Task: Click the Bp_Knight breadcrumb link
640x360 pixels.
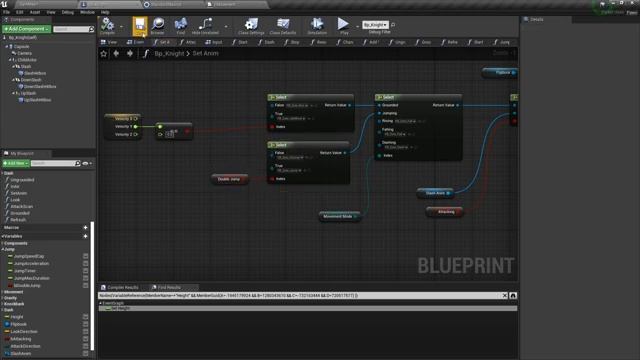Action: (169, 53)
